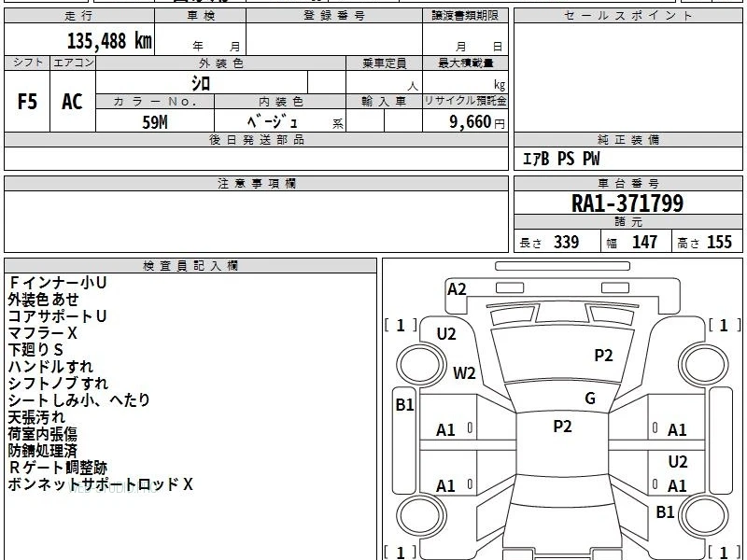Select chassis number RA1-371799
This screenshot has width=747, height=560.
point(627,203)
